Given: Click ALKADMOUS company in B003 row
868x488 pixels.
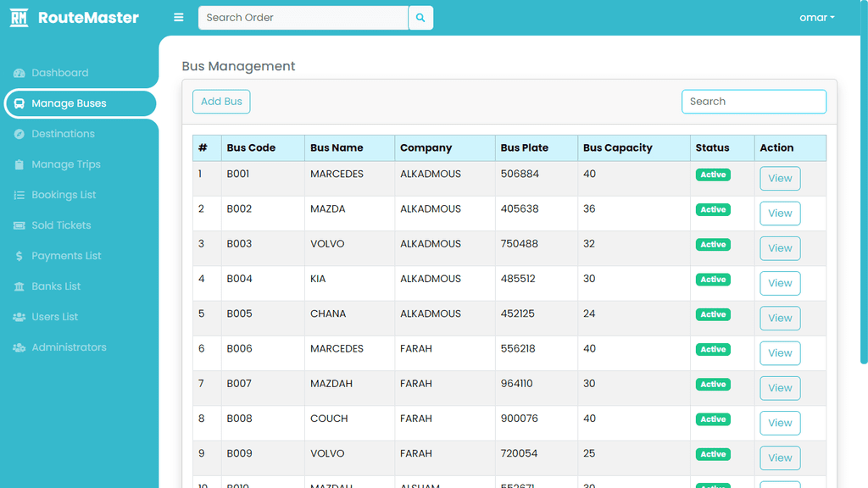Looking at the screenshot, I should 430,243.
